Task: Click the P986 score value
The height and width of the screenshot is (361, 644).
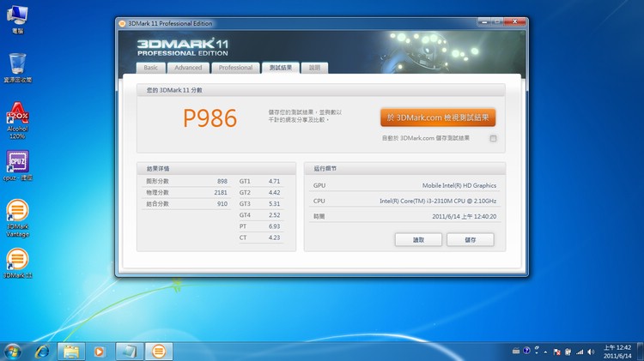Action: tap(210, 118)
